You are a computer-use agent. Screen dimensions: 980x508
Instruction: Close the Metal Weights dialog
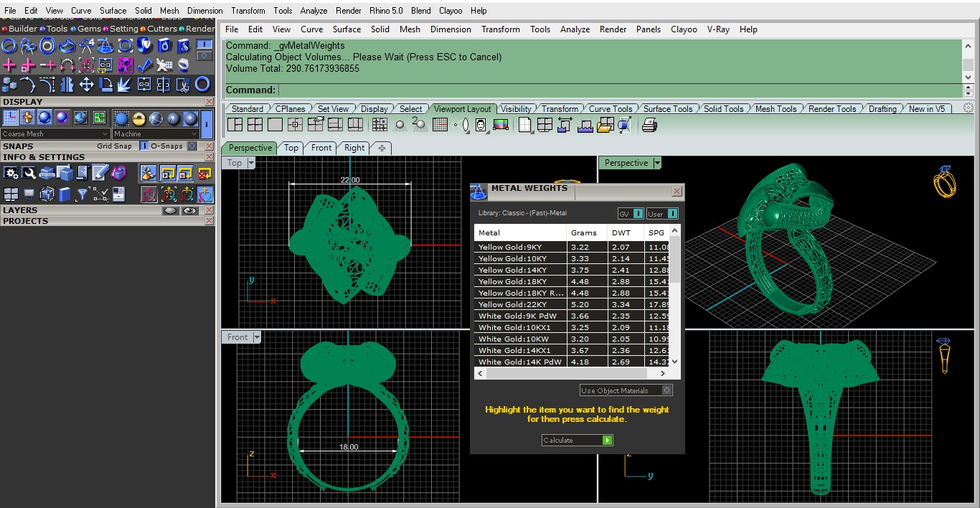coord(677,192)
